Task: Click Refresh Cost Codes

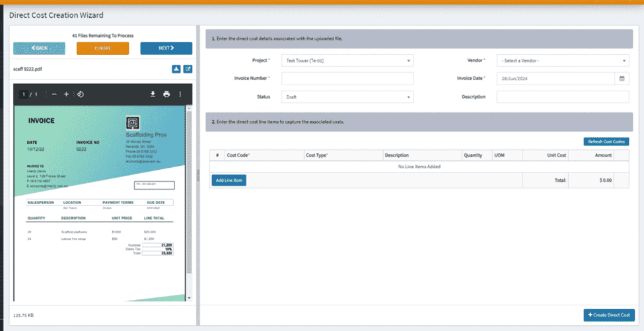Action: coord(606,141)
